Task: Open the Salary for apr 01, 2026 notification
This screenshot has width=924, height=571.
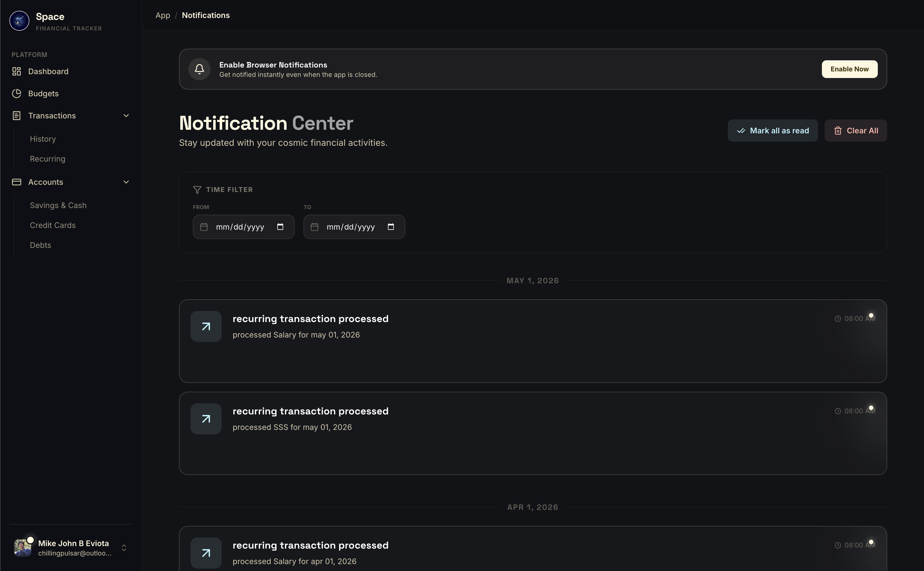Action: [533, 549]
